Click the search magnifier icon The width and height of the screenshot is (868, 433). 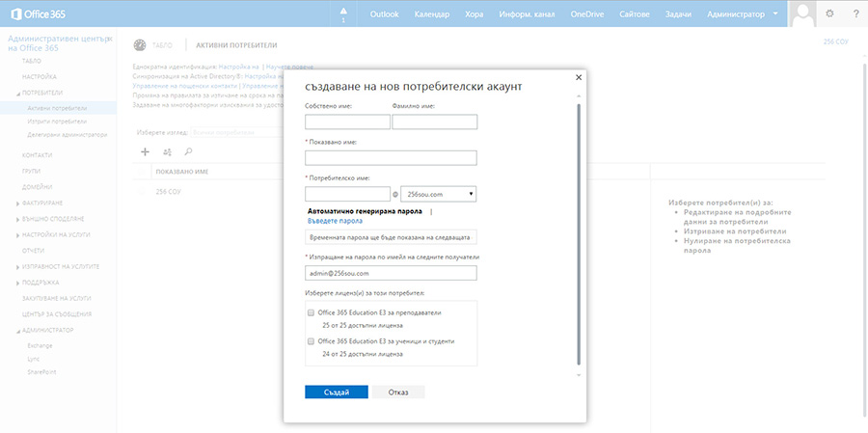[x=188, y=151]
